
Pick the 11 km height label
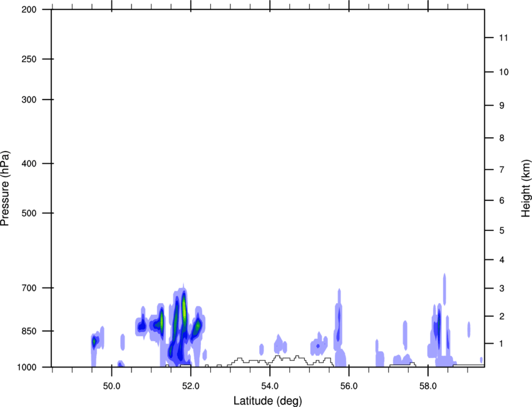(504, 38)
